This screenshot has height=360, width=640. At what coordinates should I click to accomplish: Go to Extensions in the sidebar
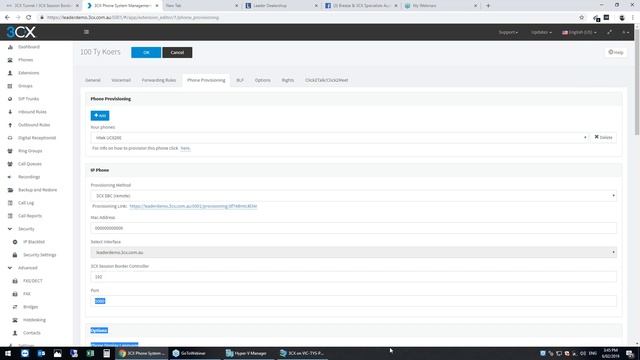29,73
